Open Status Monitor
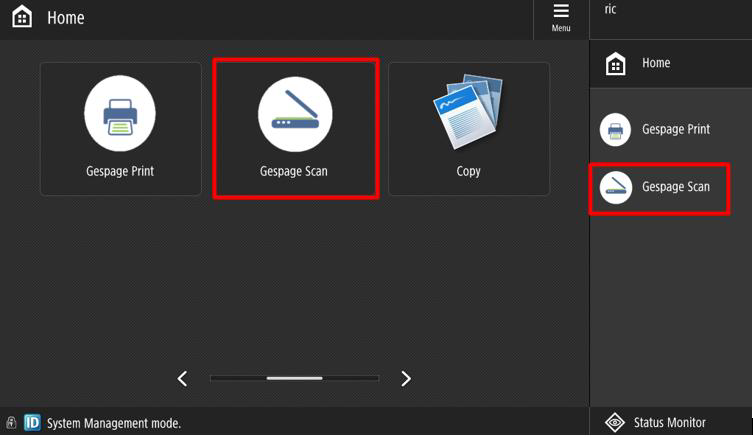Image resolution: width=753 pixels, height=437 pixels. (670, 423)
